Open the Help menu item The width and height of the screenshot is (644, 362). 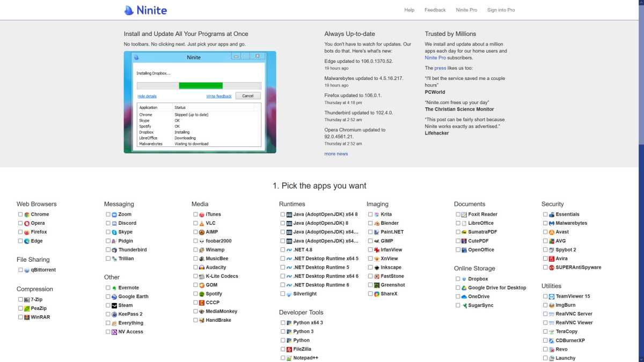click(409, 10)
